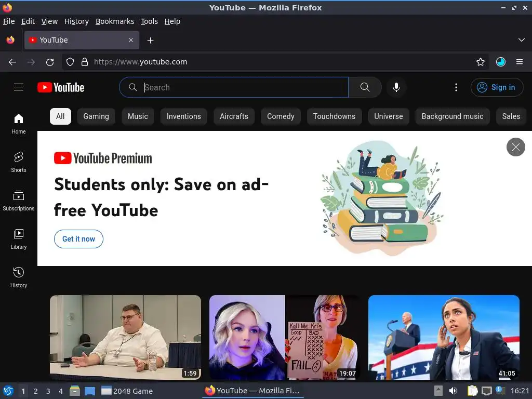Screen dimensions: 532x399
Task: Click Get it now button
Action: point(78,239)
